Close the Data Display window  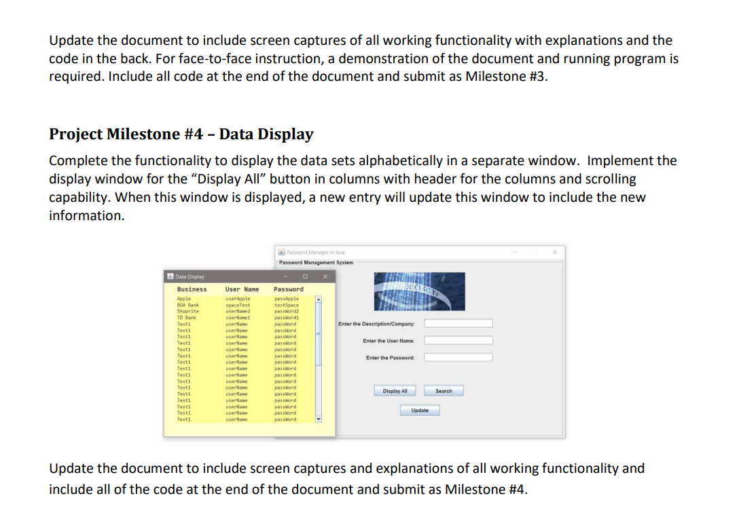pos(325,277)
